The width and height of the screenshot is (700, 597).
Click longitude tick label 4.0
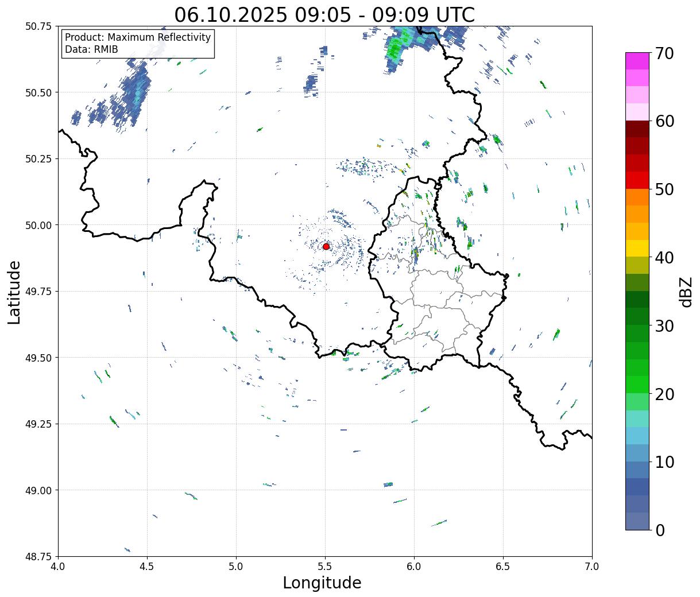[58, 567]
